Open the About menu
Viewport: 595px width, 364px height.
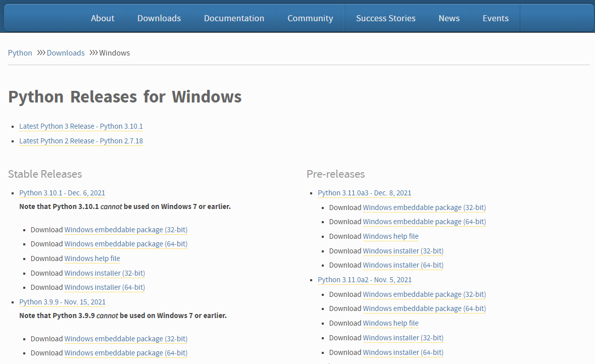coord(103,18)
